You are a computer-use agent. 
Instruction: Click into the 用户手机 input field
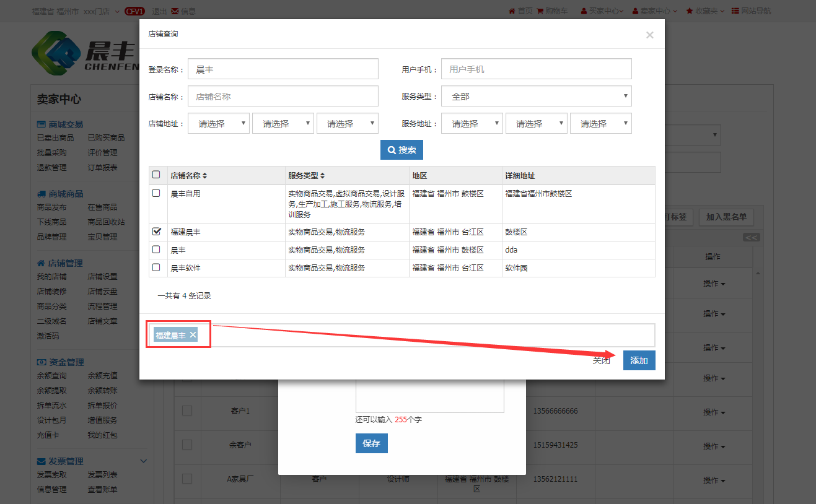coord(536,69)
